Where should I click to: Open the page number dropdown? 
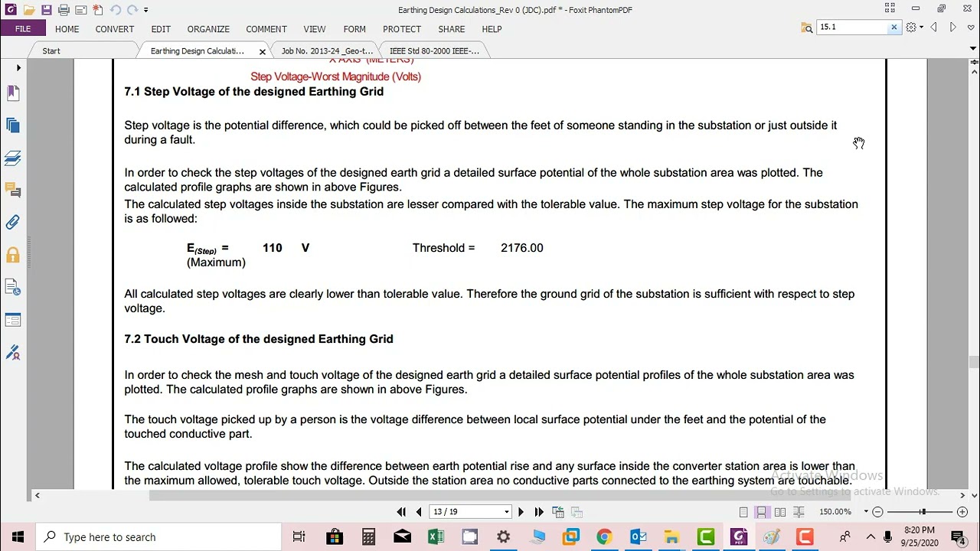(506, 512)
